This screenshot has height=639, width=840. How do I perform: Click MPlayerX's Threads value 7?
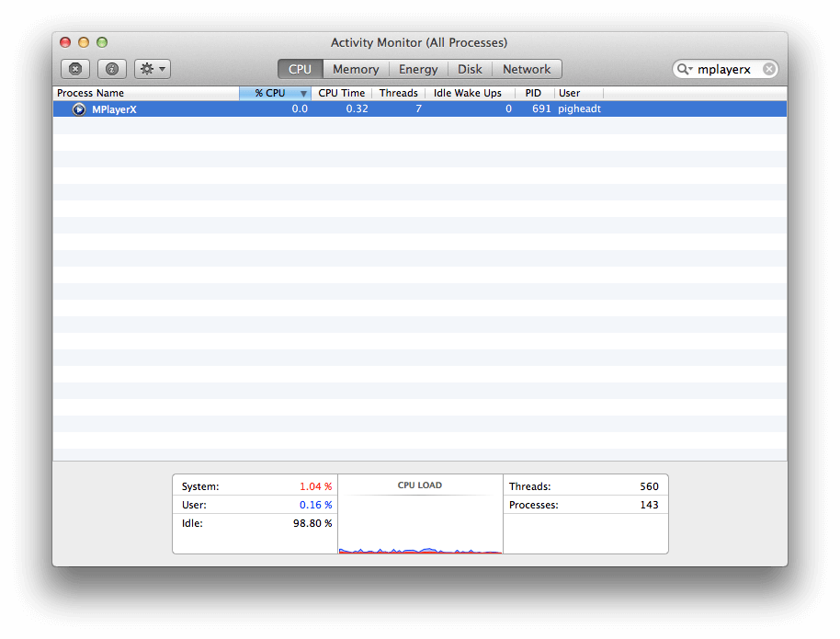pos(418,108)
